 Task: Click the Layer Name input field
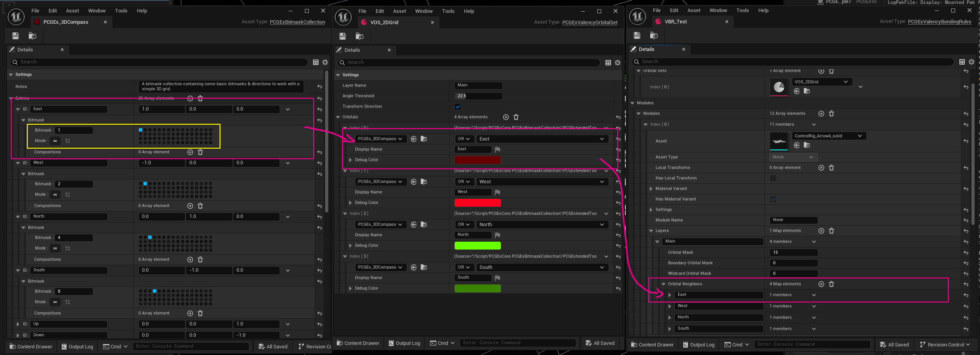pos(478,85)
